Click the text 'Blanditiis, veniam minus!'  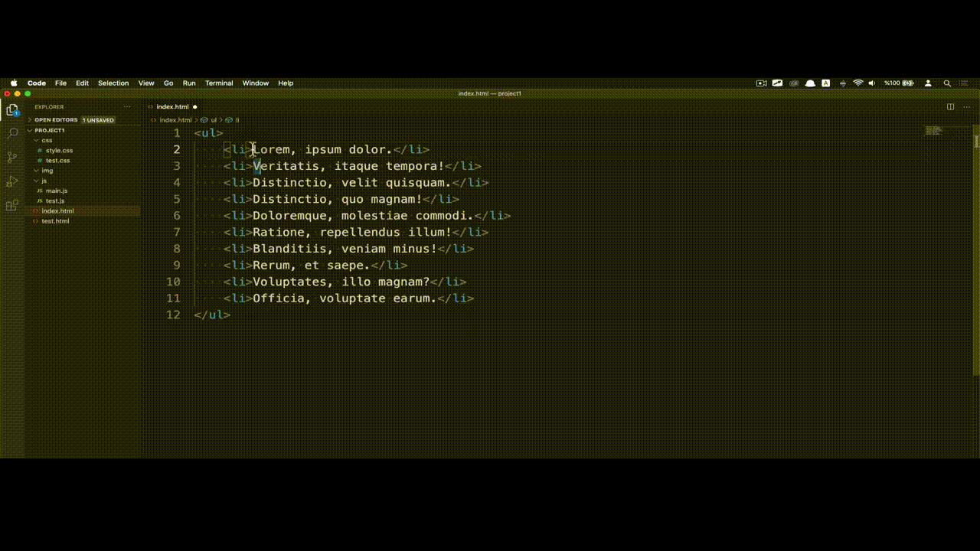point(345,249)
